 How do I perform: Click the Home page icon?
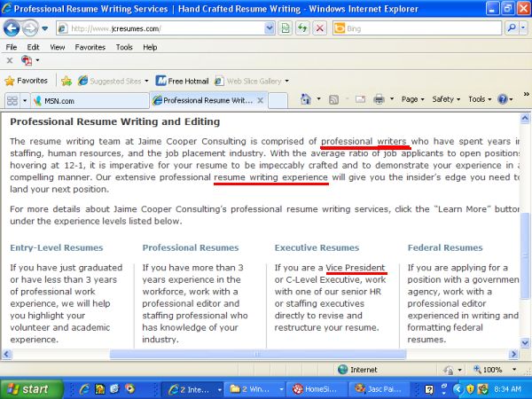point(306,99)
